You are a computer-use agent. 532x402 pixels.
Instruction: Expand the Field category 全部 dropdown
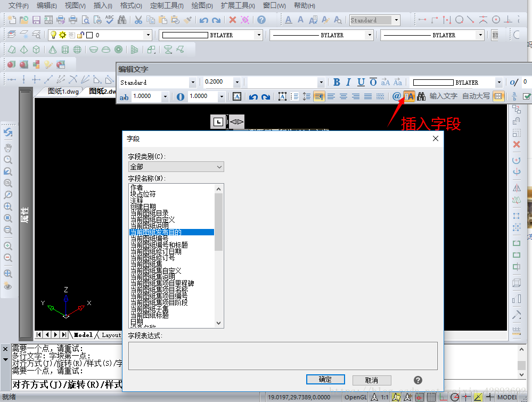point(176,167)
